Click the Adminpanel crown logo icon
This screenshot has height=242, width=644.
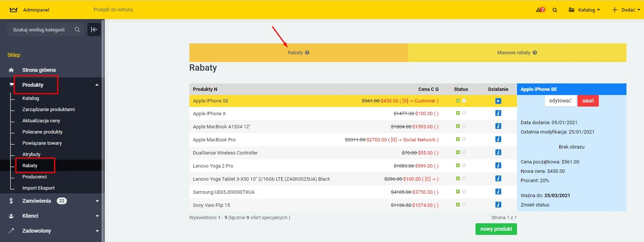(x=13, y=10)
